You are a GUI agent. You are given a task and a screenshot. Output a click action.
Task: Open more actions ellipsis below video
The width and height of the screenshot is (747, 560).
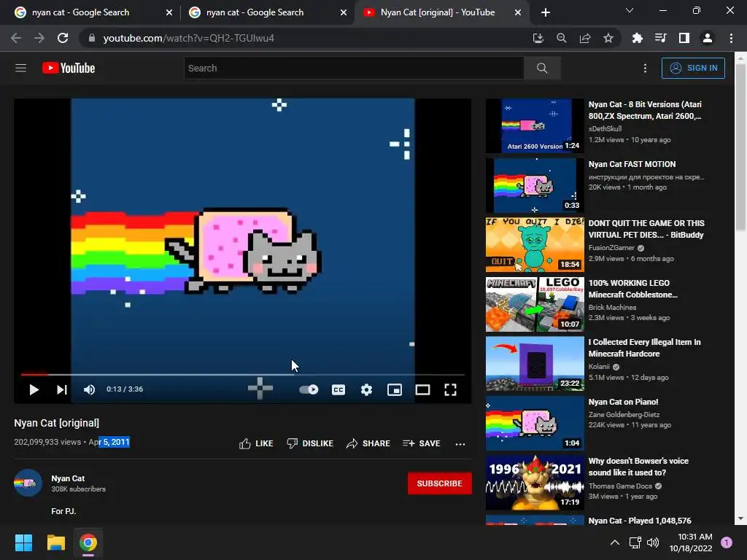pyautogui.click(x=460, y=444)
